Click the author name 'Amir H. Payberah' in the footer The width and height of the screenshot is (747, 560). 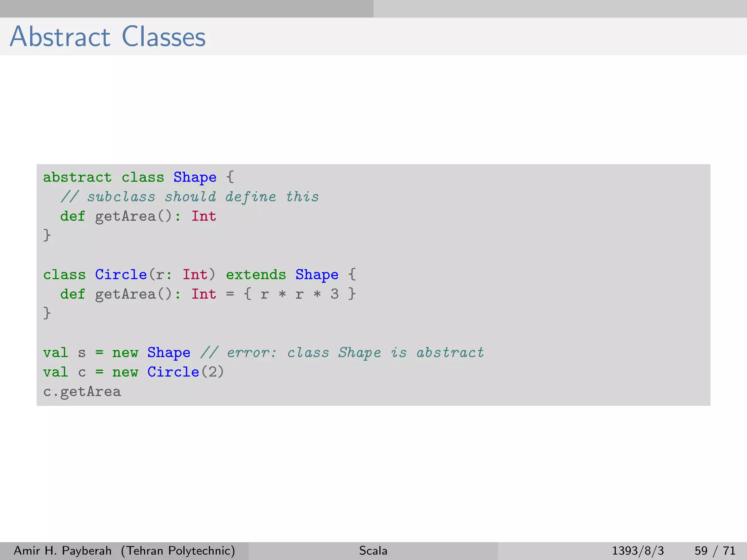pos(63,551)
